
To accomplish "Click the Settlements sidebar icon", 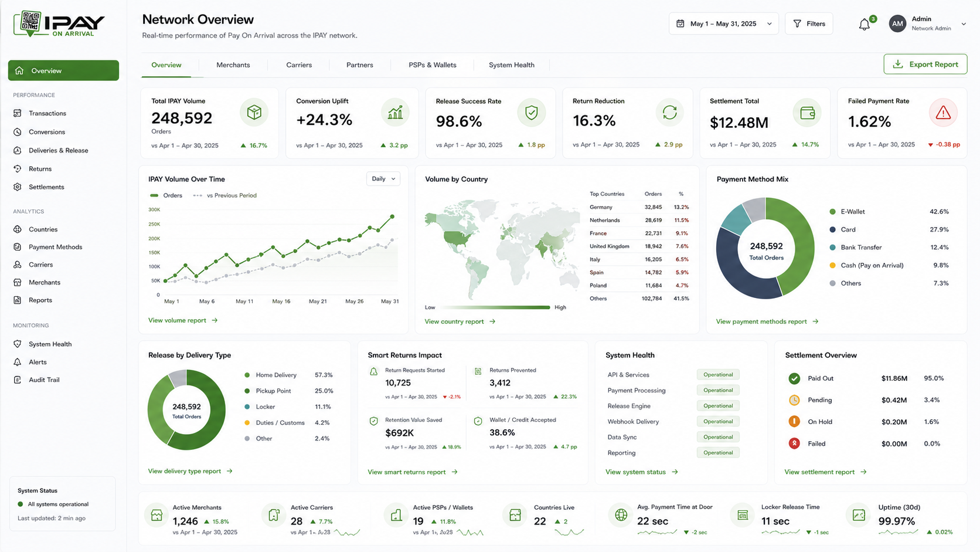I will [18, 187].
